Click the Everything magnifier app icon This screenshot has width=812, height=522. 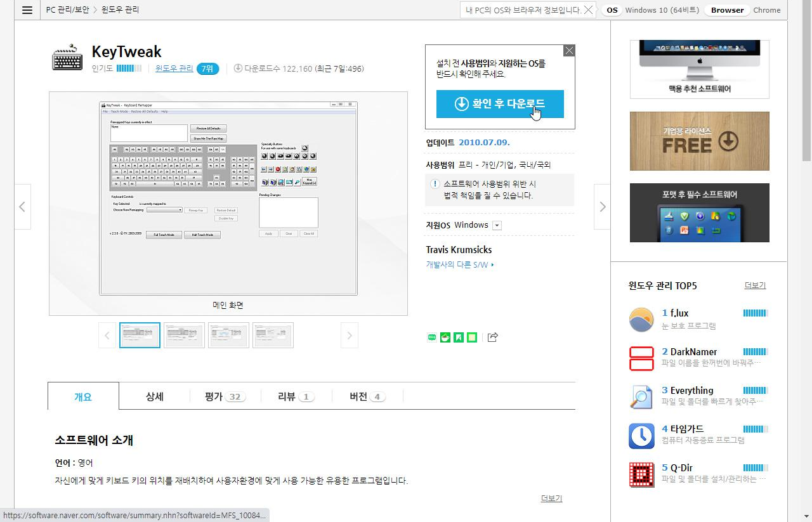(x=641, y=397)
